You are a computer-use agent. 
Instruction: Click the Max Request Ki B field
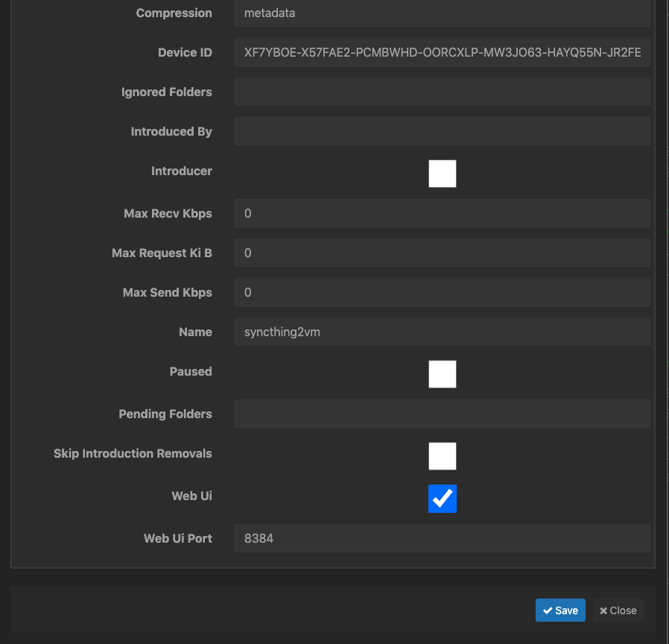442,253
